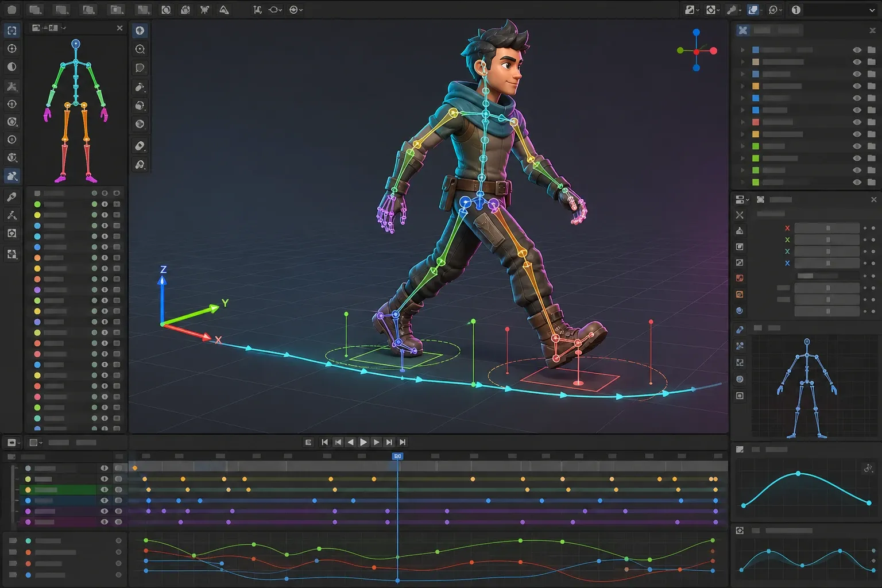
Task: Click the magnifier zoom tool in viewport toolbar
Action: tap(140, 49)
